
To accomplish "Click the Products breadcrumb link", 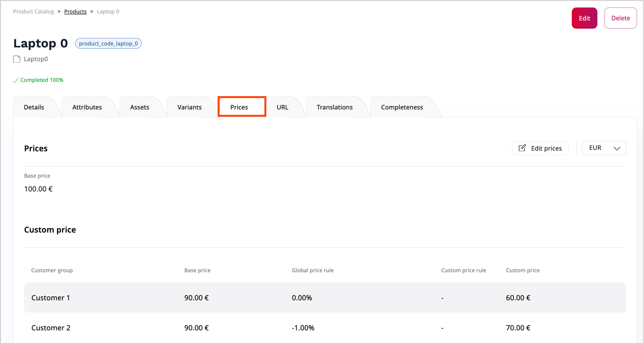I will click(x=75, y=11).
